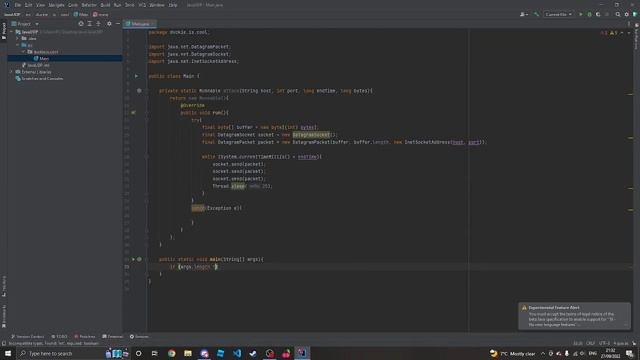Click the Experimental Feature Alert notification

point(574,316)
